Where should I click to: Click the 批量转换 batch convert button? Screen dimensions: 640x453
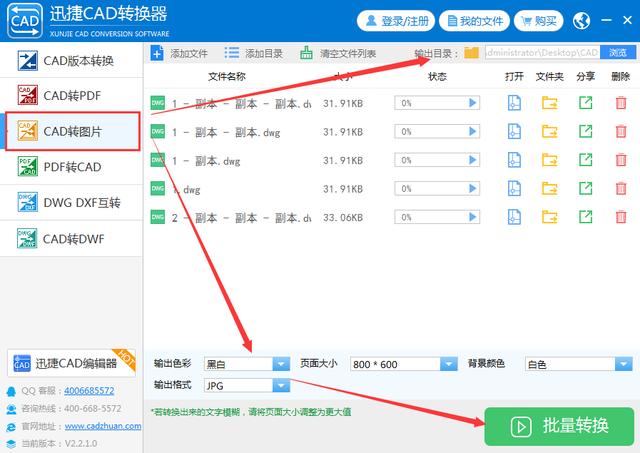559,426
